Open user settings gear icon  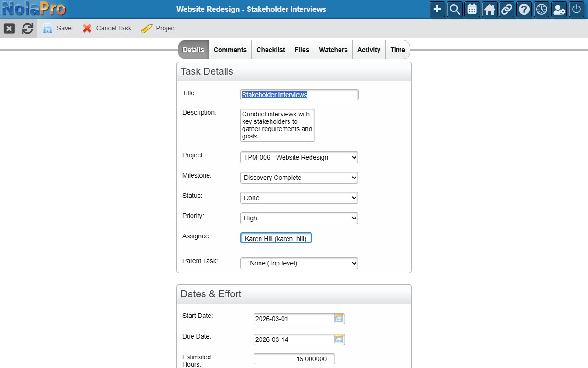tap(559, 9)
